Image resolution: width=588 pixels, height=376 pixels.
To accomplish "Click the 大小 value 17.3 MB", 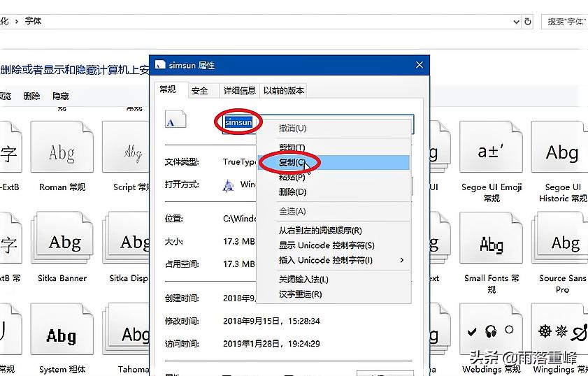I will tap(239, 241).
